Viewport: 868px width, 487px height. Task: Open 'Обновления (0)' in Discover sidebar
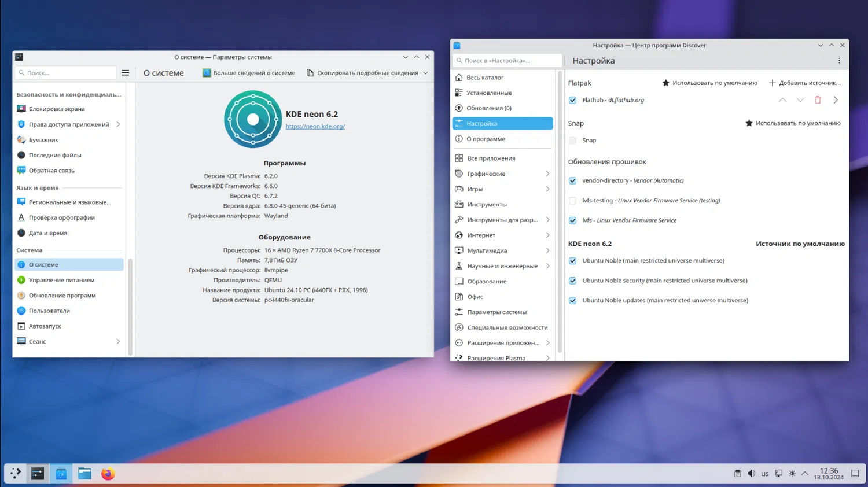(502, 108)
